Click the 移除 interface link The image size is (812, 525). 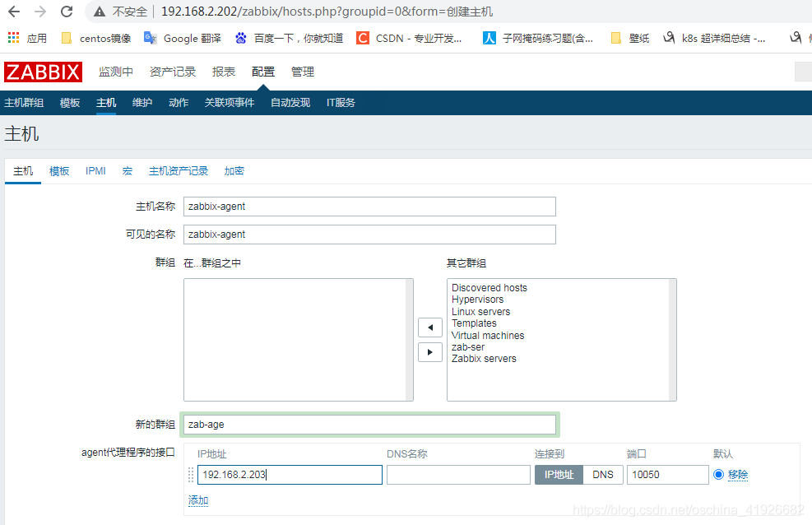click(738, 475)
